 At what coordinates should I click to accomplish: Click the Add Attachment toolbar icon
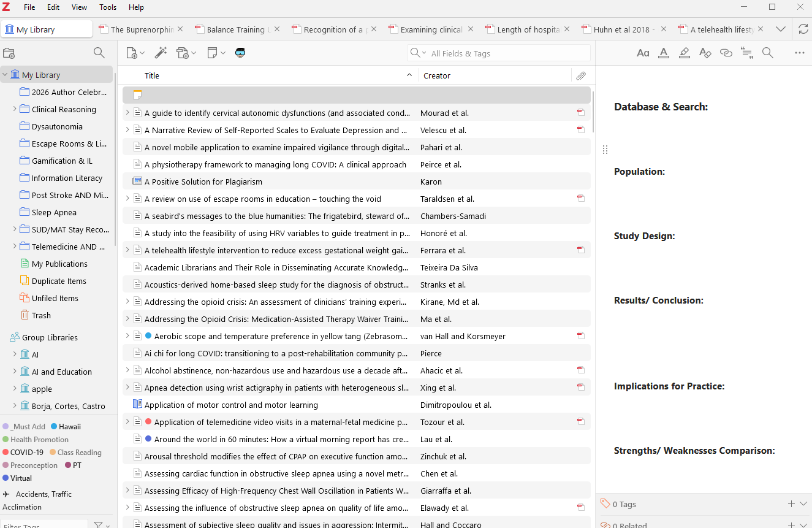click(x=186, y=53)
